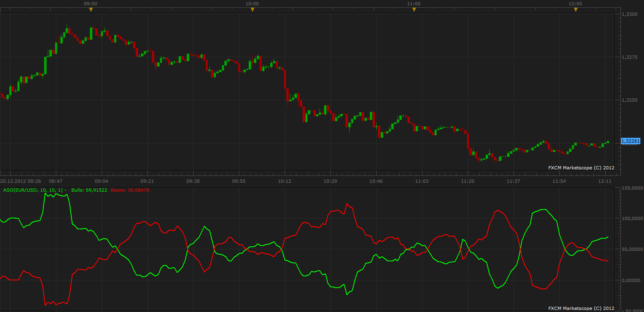
Task: Click the 09:38 time axis label
Action: click(193, 181)
